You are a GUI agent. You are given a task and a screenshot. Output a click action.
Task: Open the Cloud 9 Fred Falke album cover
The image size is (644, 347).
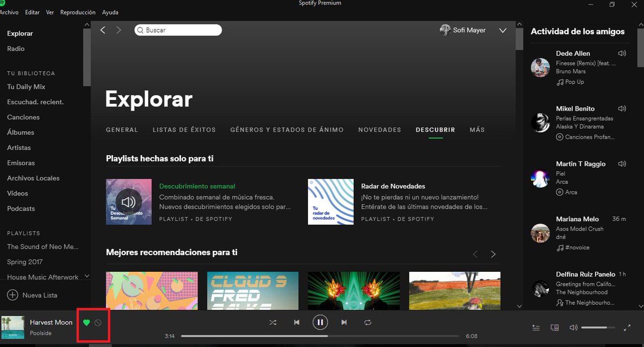tap(253, 291)
